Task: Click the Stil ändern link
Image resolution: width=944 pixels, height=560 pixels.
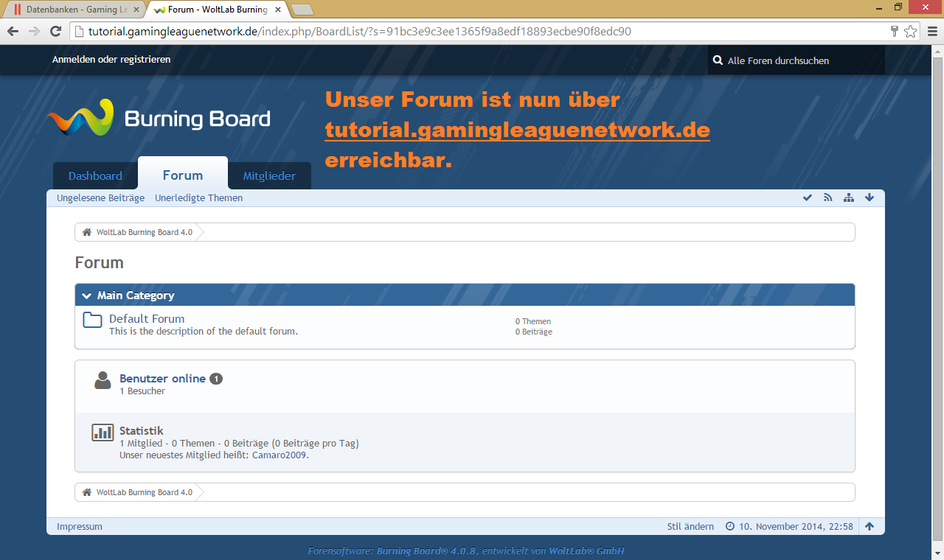Action: tap(690, 527)
